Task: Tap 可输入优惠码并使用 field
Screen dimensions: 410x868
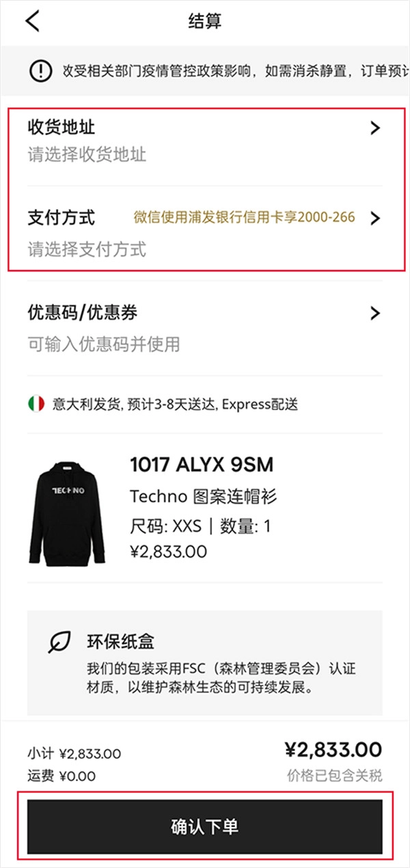Action: [x=104, y=344]
